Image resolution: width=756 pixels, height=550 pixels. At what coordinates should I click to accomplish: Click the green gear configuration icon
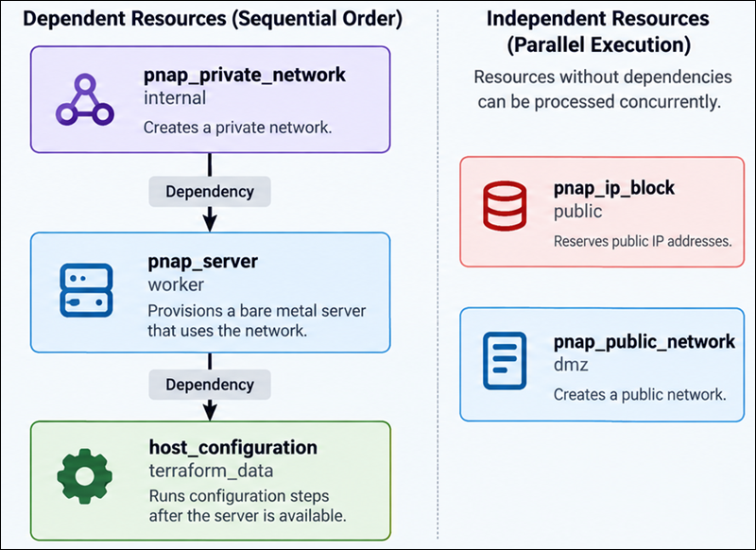pyautogui.click(x=84, y=476)
